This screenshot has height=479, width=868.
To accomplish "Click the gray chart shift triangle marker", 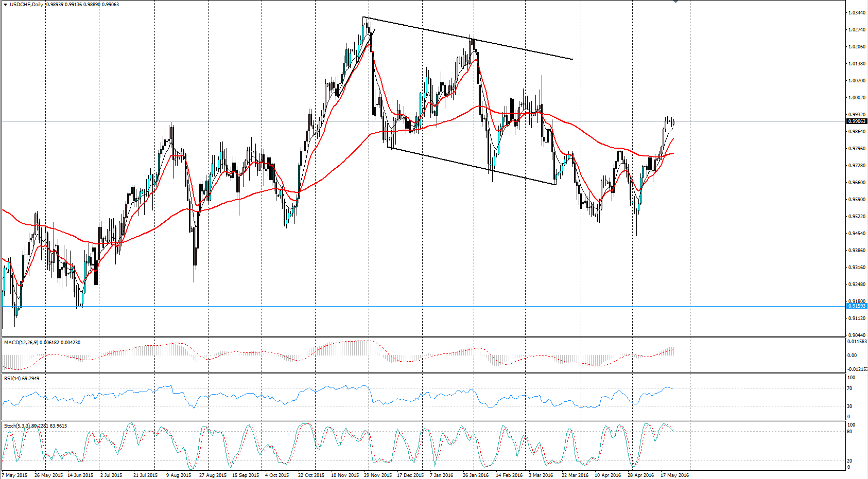I will pos(675,2).
